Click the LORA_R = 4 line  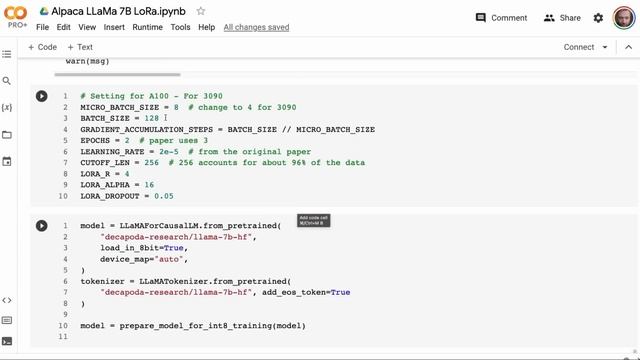click(104, 174)
